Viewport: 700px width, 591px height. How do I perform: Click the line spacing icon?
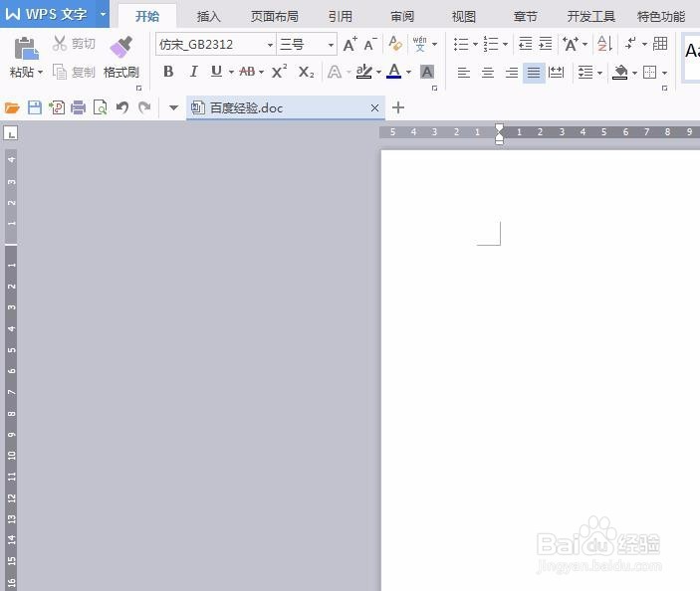pyautogui.click(x=585, y=72)
